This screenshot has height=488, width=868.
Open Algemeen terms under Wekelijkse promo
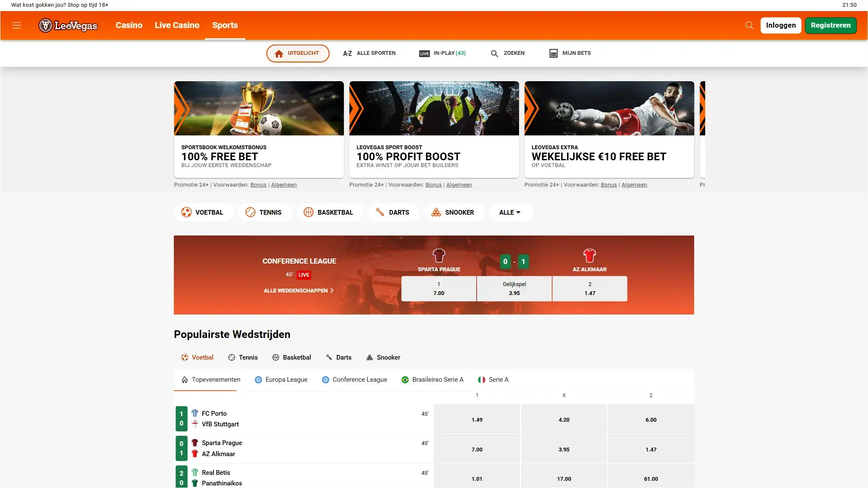(x=634, y=185)
